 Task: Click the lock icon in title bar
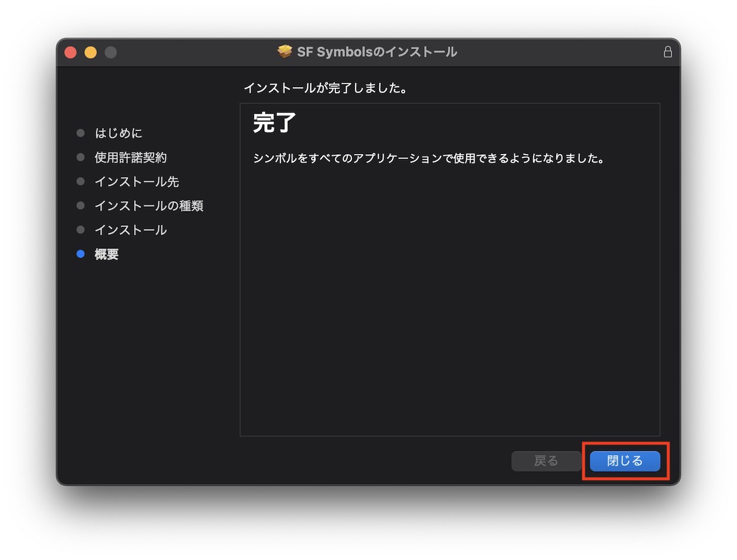(x=668, y=52)
